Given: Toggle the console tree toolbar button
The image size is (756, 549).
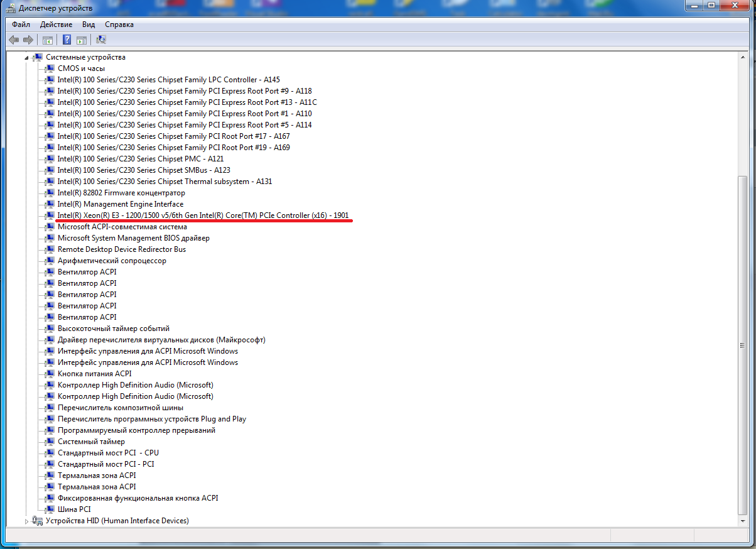Looking at the screenshot, I should [47, 40].
